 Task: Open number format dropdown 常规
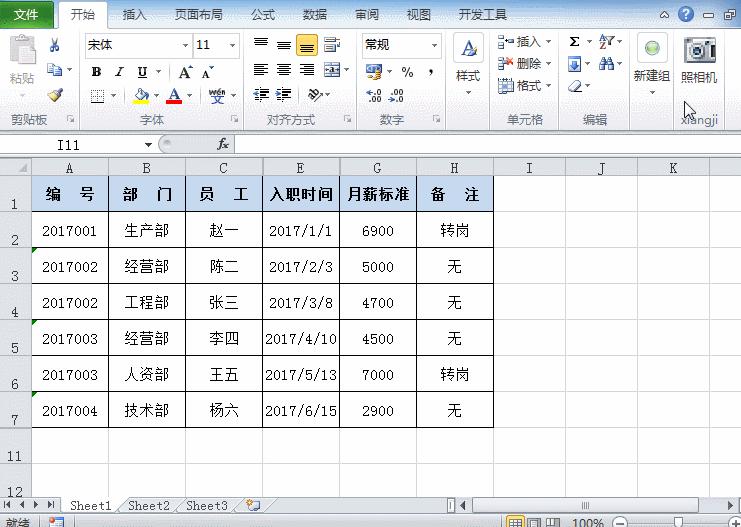pyautogui.click(x=434, y=45)
